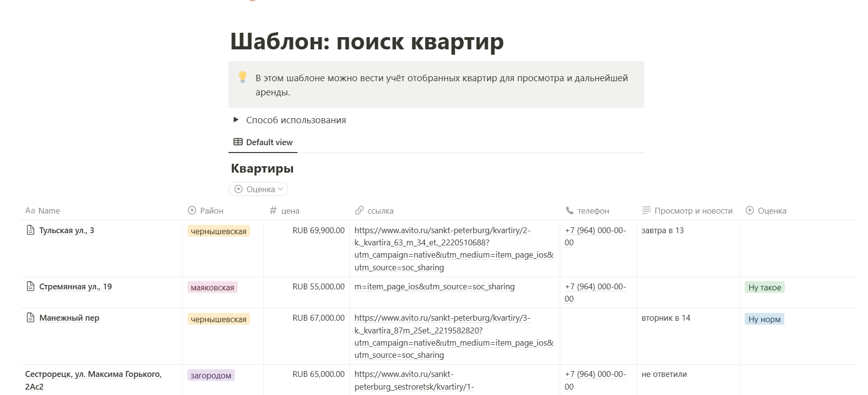Open the Сестрорецк, ул. Максима Горького page
868x395 pixels.
pos(93,380)
